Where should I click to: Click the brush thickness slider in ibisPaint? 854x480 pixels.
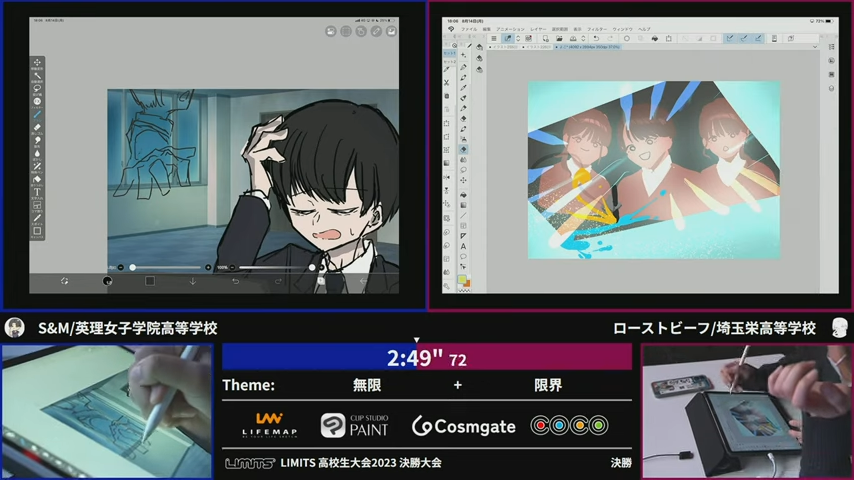pos(166,268)
